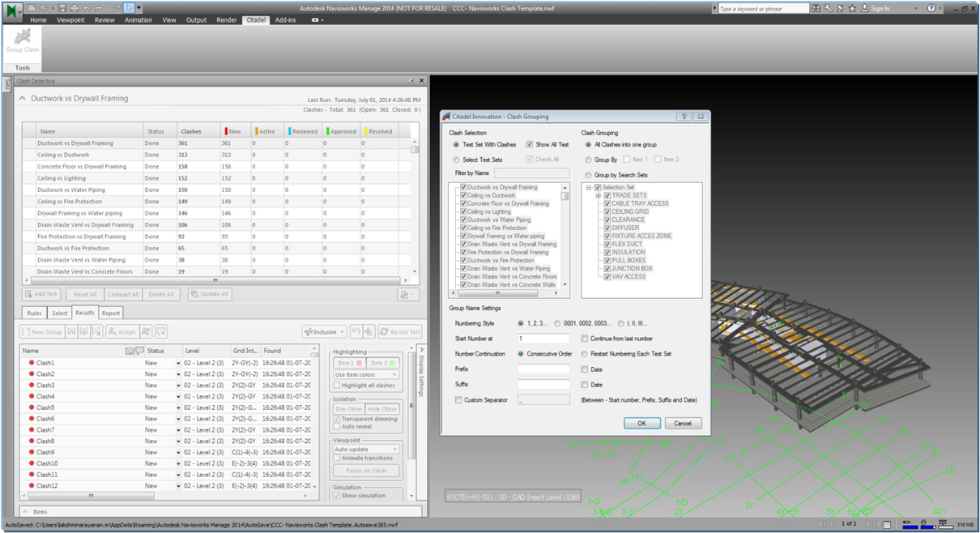Select the 0001, 0002, 0003 numbering style

coord(557,323)
